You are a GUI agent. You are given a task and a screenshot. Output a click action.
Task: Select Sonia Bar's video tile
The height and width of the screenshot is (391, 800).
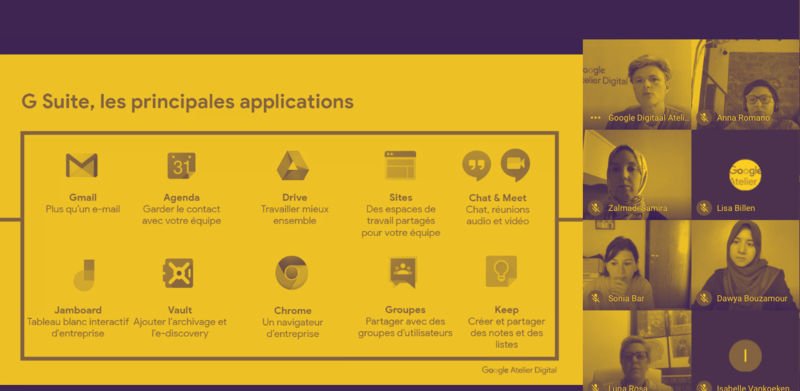[x=637, y=265]
